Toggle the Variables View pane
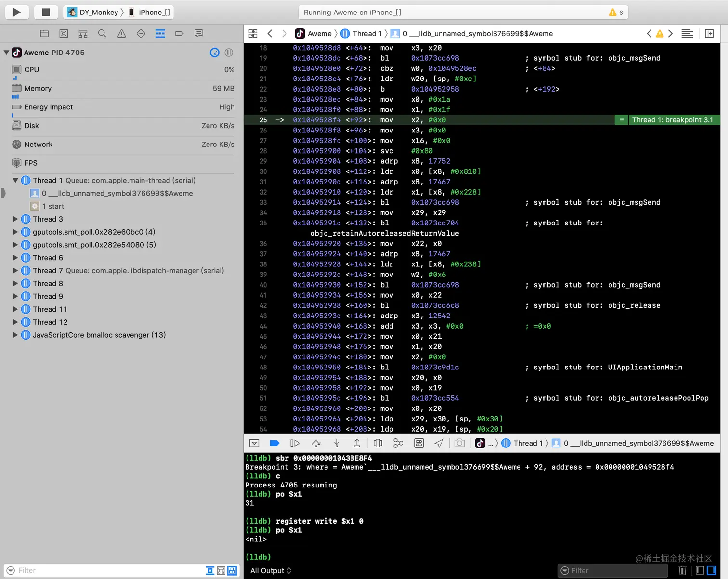Screen dimensions: 728x579 tap(700, 570)
